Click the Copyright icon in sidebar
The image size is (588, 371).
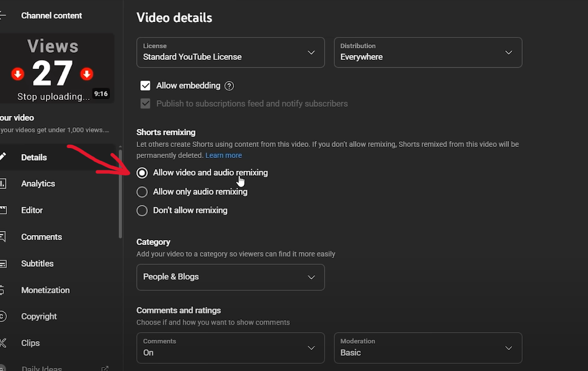coord(3,316)
